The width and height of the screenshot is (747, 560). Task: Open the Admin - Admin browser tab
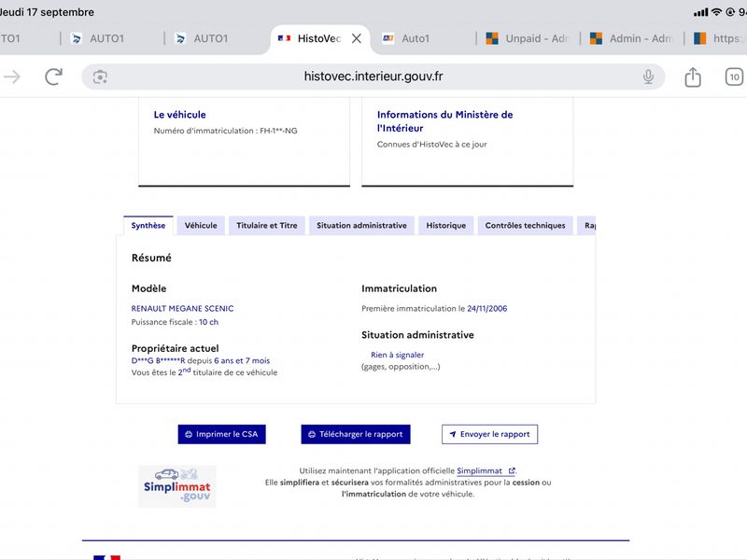tap(633, 38)
